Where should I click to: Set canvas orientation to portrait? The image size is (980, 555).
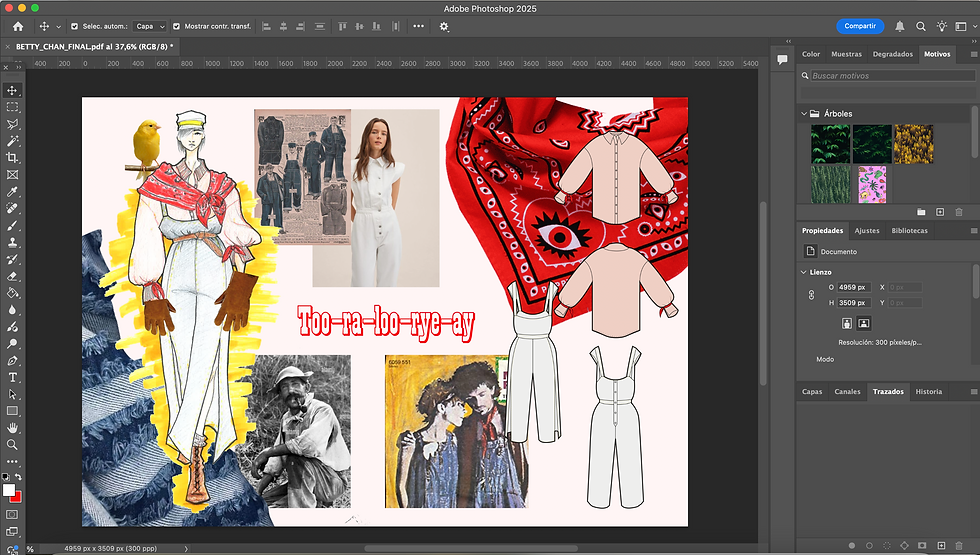tap(846, 323)
